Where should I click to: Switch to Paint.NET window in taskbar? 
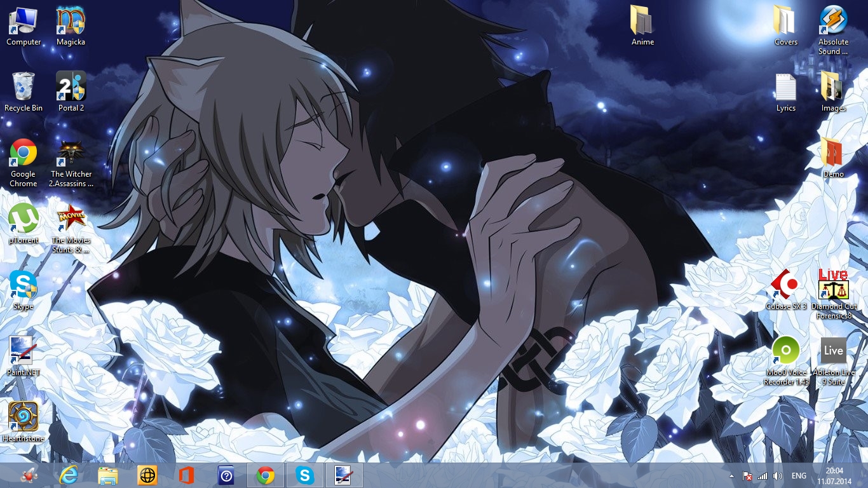coord(344,475)
